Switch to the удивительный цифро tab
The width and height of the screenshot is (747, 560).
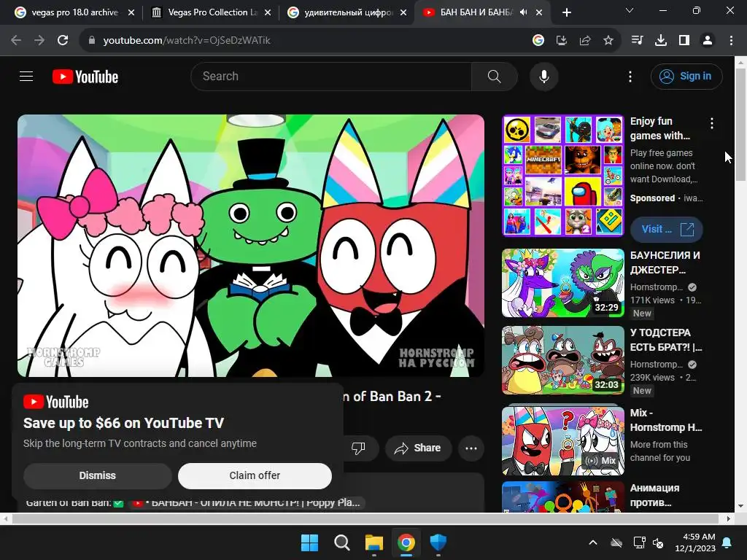(x=347, y=12)
